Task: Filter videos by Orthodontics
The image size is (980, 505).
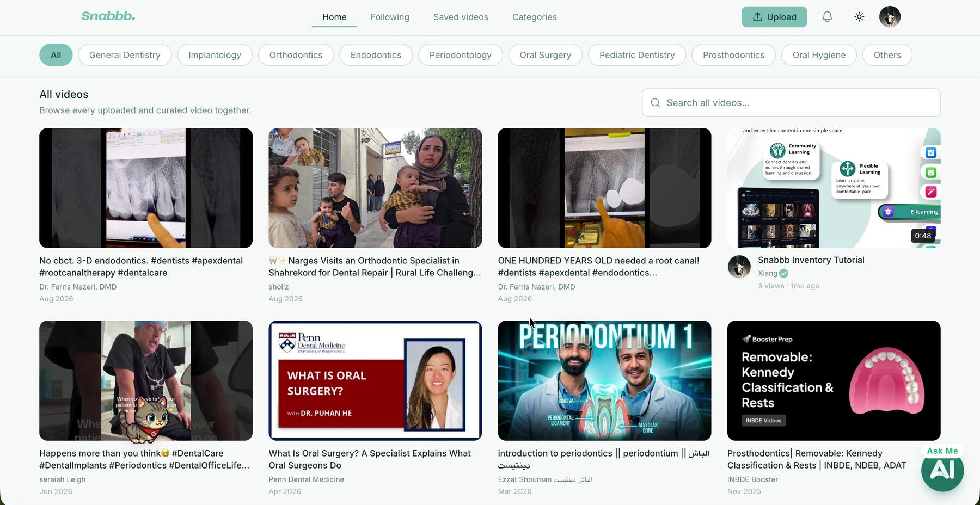Action: (x=296, y=55)
